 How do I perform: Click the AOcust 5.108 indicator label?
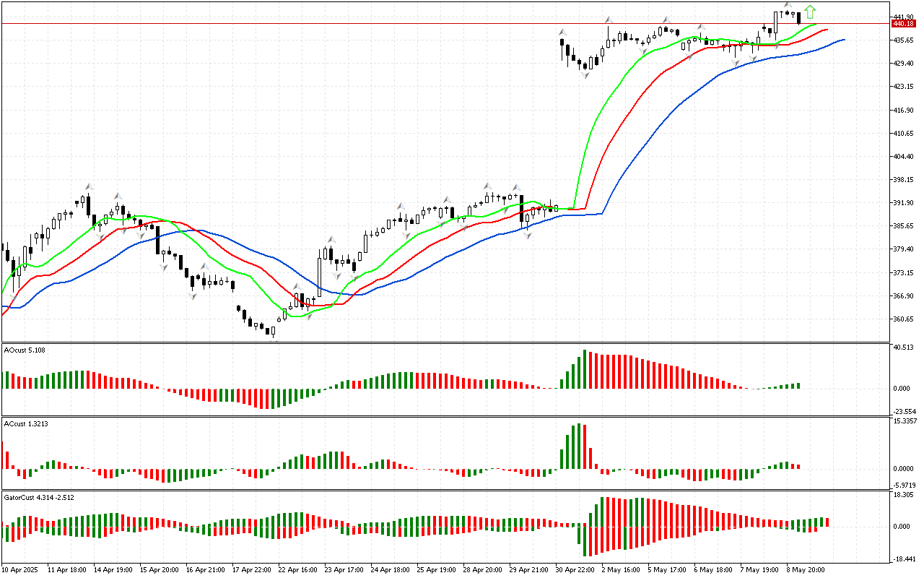coord(25,350)
